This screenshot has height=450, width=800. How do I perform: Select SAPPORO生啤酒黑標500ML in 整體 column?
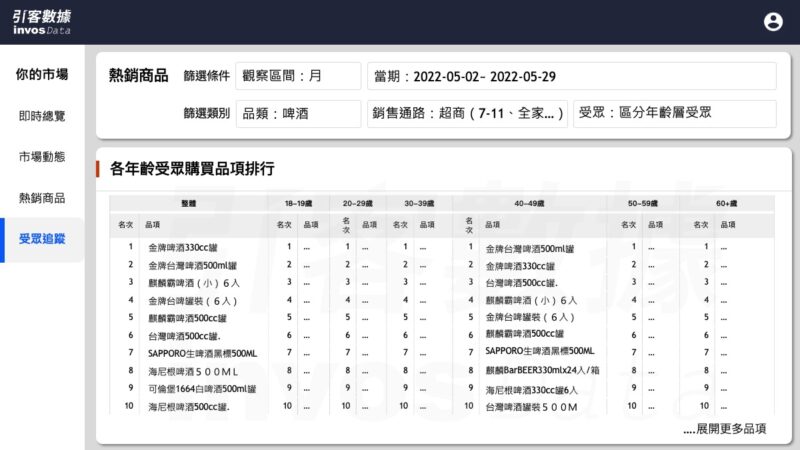coord(203,354)
